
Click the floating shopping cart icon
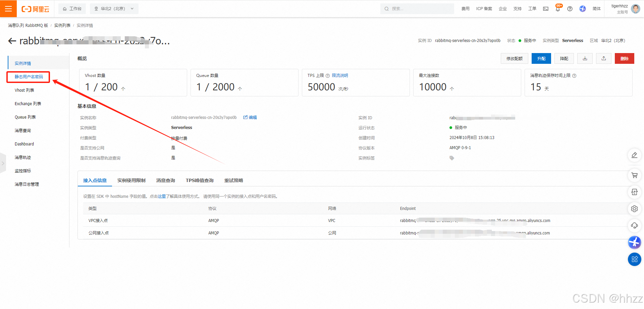point(634,175)
